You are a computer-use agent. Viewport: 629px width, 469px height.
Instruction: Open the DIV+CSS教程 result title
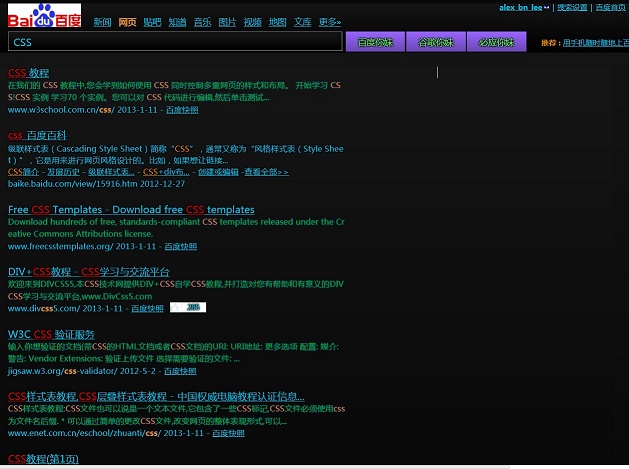point(89,272)
